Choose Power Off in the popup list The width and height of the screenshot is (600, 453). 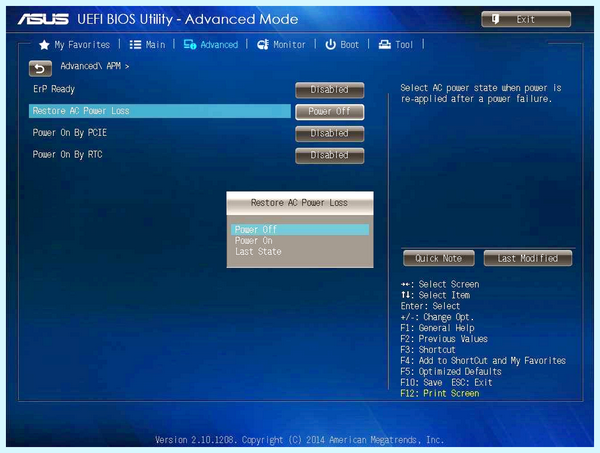tap(300, 230)
